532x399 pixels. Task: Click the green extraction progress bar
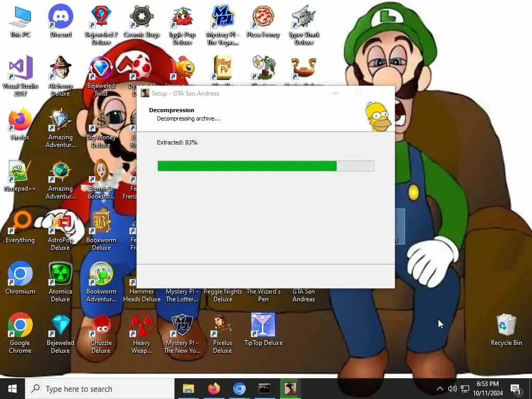coord(265,166)
